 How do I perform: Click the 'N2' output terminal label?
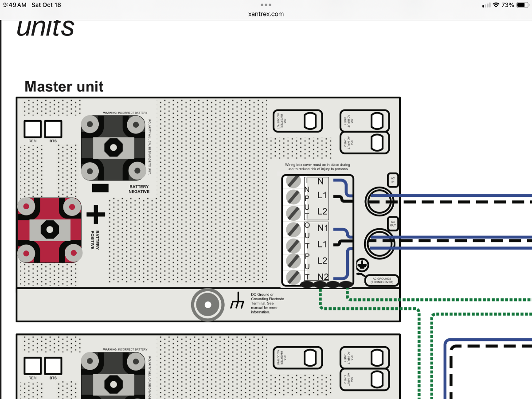323,277
